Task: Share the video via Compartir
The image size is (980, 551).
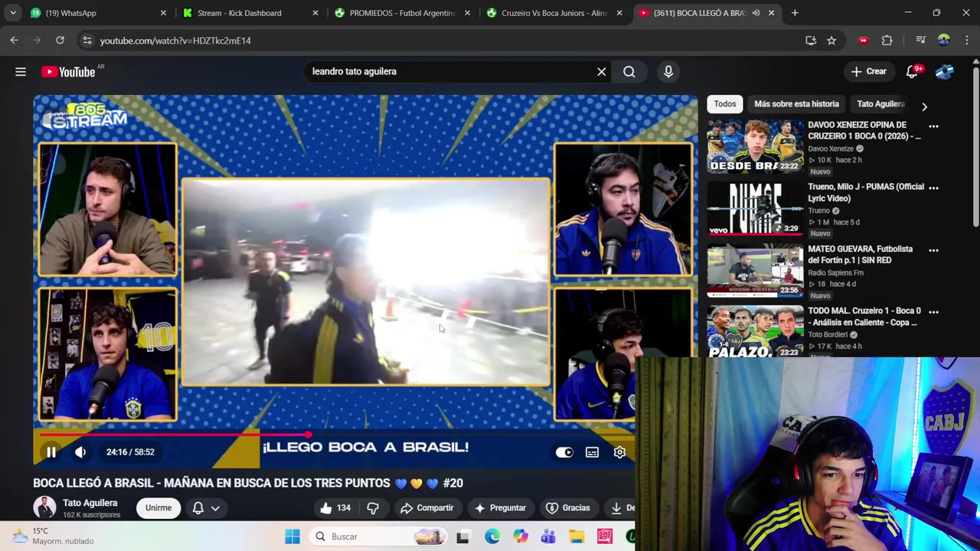Action: (x=426, y=507)
